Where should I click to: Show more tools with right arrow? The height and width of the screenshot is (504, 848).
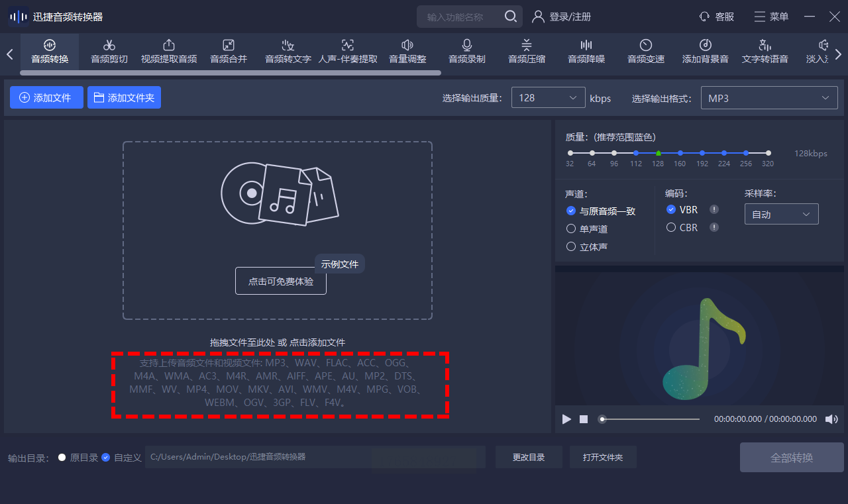tap(838, 54)
